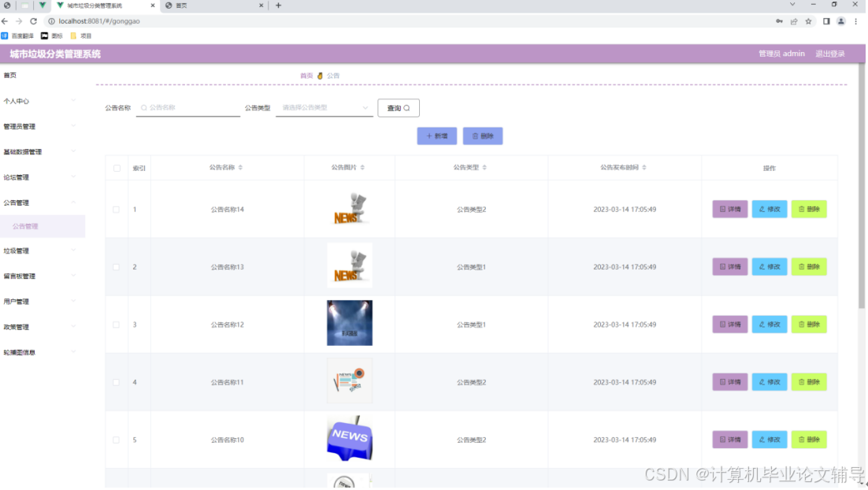Click the magnifier icon inside the 查询 button
Image resolution: width=868 pixels, height=490 pixels.
(x=408, y=107)
